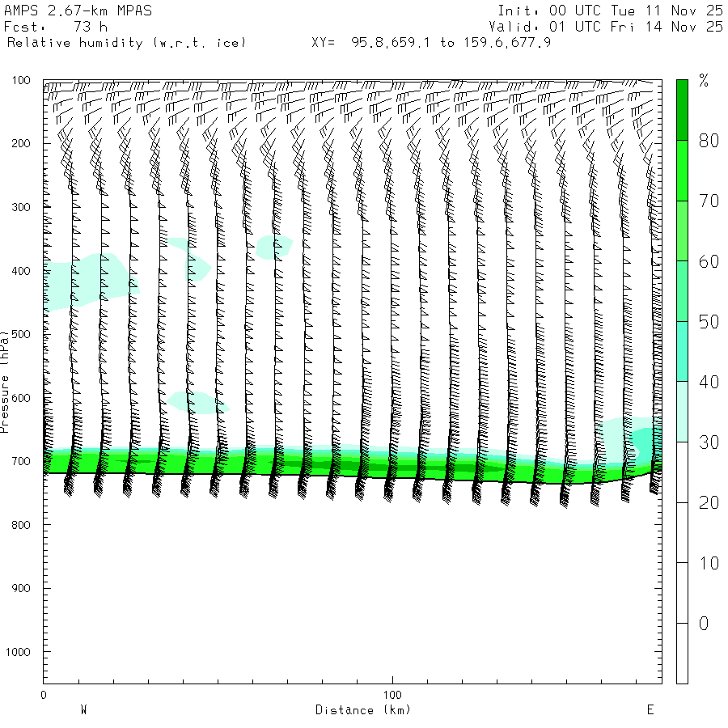The height and width of the screenshot is (728, 728).
Task: Click the distance axis label '100'
Action: [x=392, y=695]
